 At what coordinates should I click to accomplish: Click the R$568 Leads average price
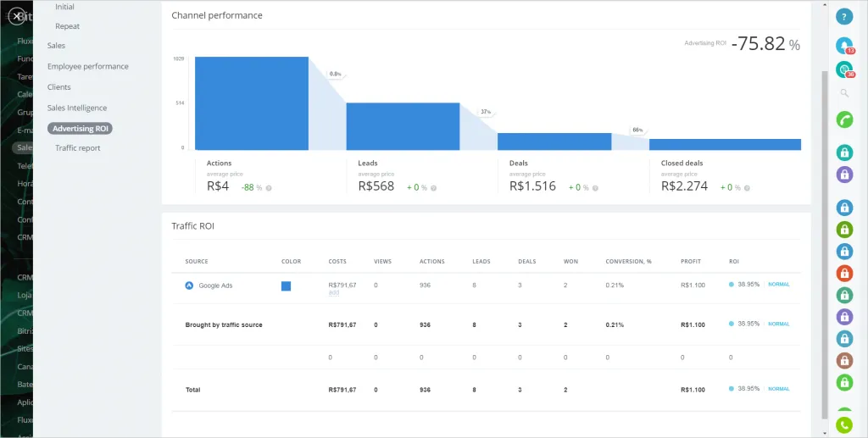coord(376,186)
